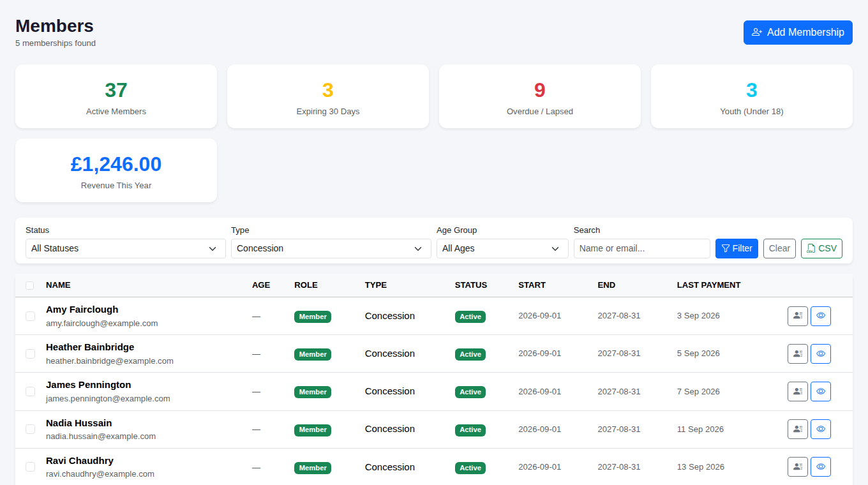The image size is (868, 485).
Task: Sort table by LAST PAYMENT column header
Action: tap(708, 285)
